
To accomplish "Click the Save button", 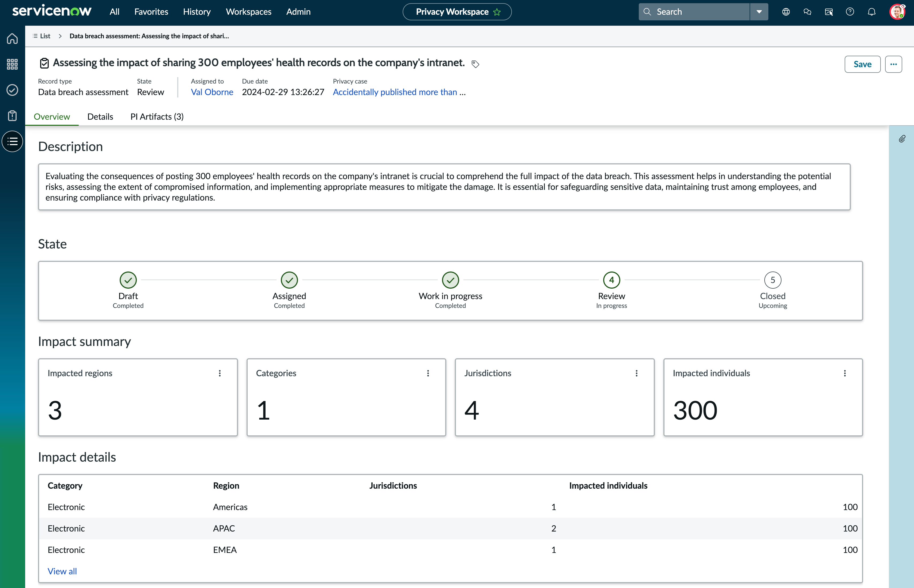I will [x=862, y=64].
